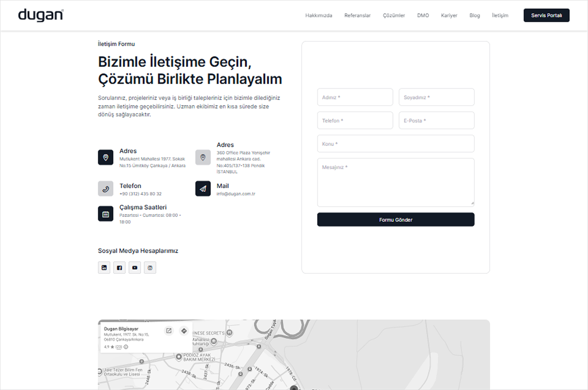Go to the Kariyer page
This screenshot has width=588, height=390.
[x=449, y=15]
